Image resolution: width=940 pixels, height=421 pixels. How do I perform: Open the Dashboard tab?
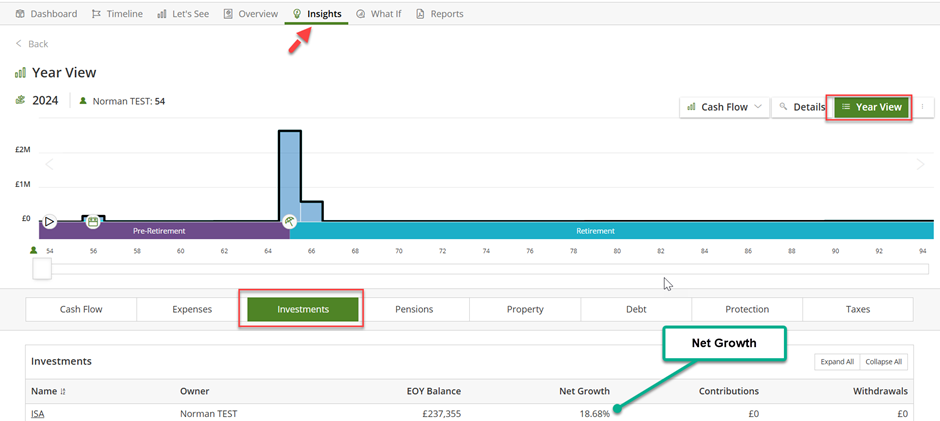click(x=46, y=14)
